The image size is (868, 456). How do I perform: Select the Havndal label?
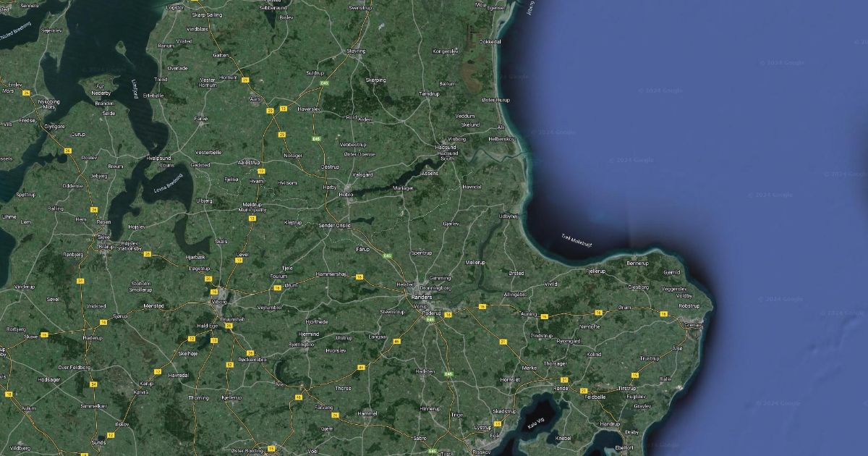[472, 186]
